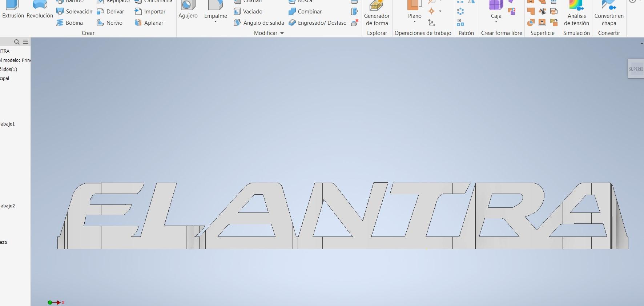The image size is (644, 306).
Task: Click the delete face icon with red X
Action: [x=355, y=23]
